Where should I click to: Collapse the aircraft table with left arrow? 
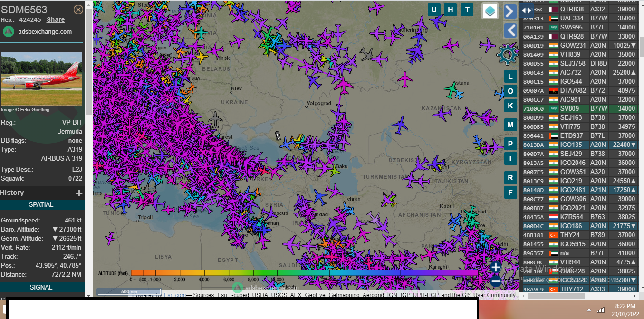coord(510,30)
